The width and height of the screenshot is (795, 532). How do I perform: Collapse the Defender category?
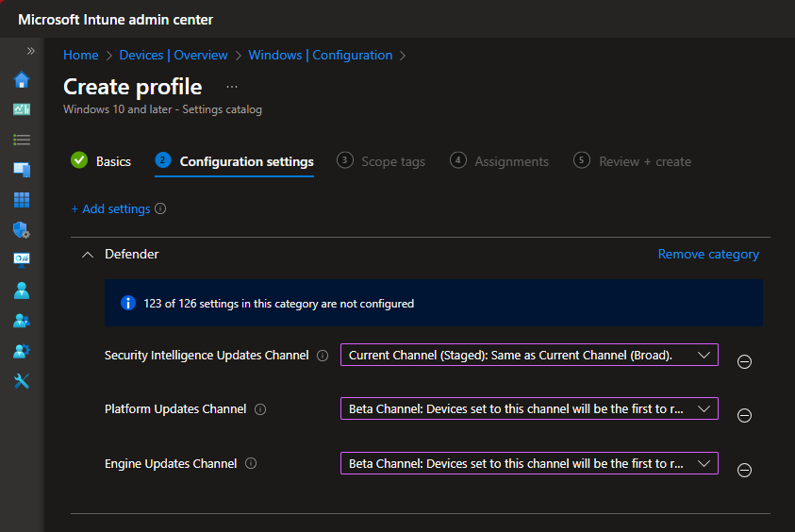coord(88,255)
